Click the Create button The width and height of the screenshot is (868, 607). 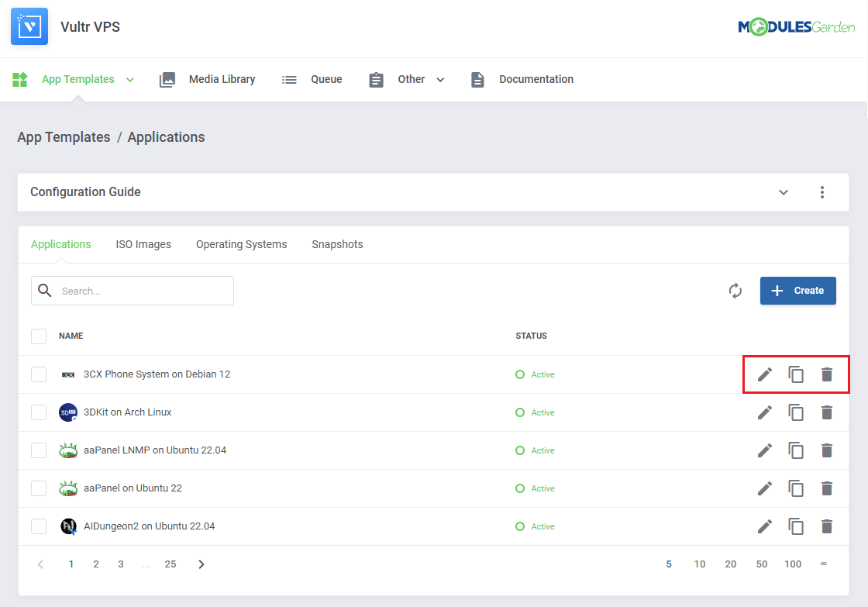[x=797, y=291]
